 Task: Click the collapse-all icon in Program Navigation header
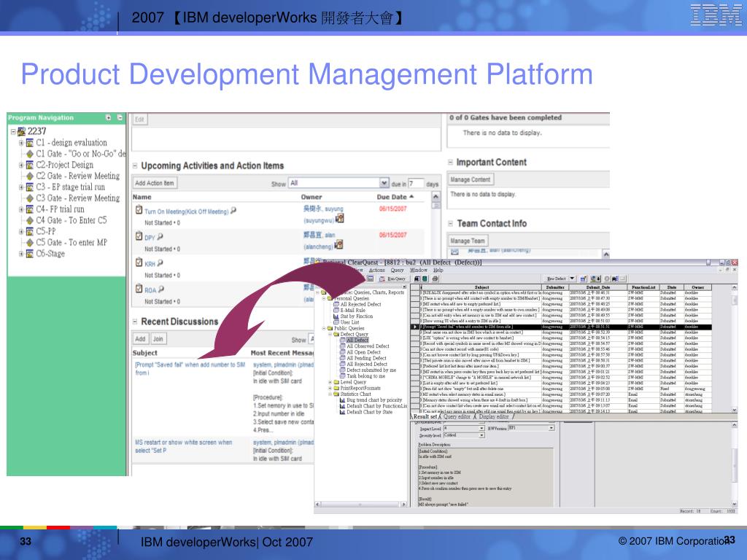(x=120, y=117)
